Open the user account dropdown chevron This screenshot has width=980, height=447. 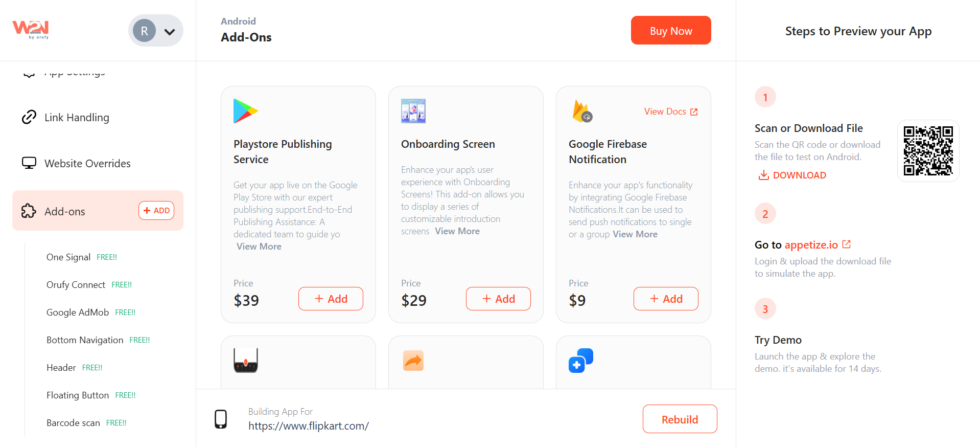pyautogui.click(x=170, y=32)
